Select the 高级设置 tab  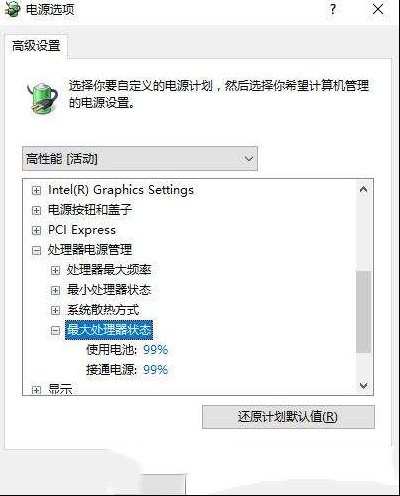36,46
